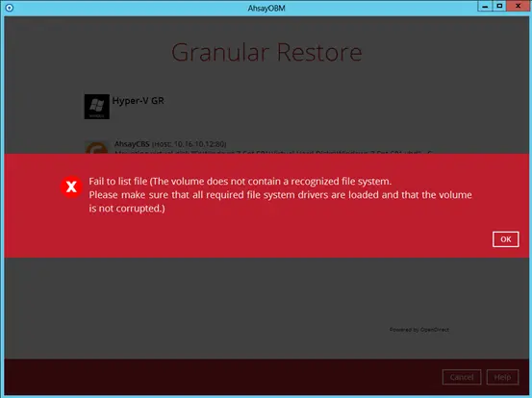Click the Granular Restore heading

coord(266,52)
